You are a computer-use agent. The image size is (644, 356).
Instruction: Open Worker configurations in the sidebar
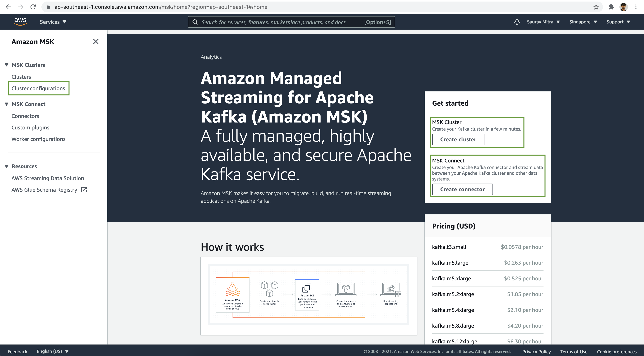[39, 139]
